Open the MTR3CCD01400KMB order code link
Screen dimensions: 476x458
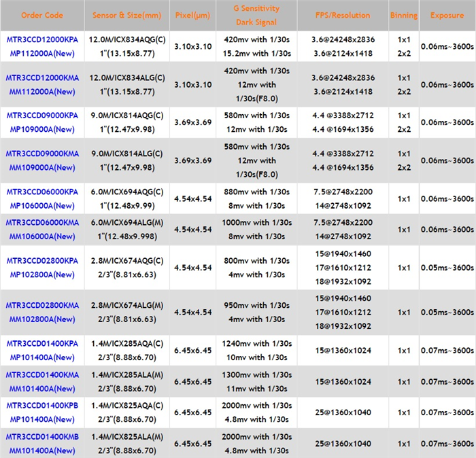tap(42, 437)
